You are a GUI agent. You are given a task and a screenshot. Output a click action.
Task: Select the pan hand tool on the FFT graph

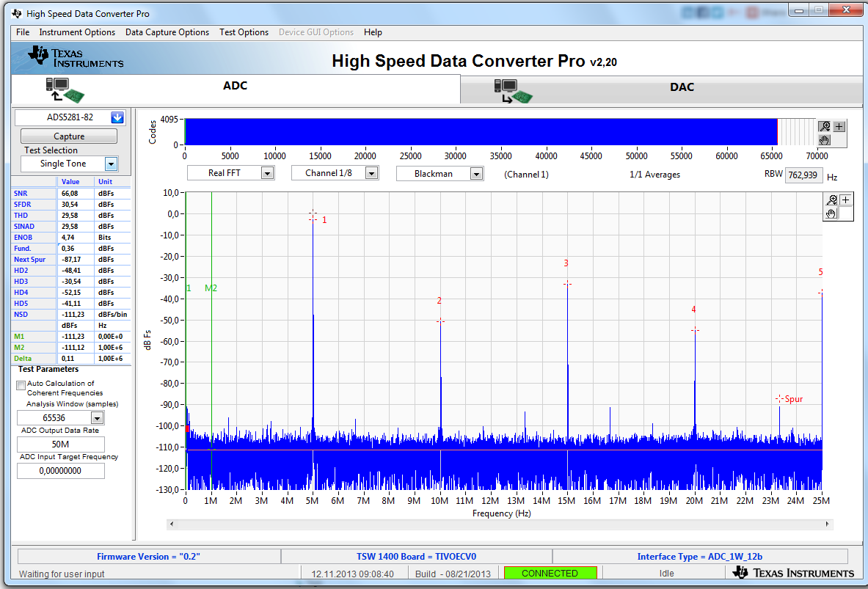click(831, 213)
